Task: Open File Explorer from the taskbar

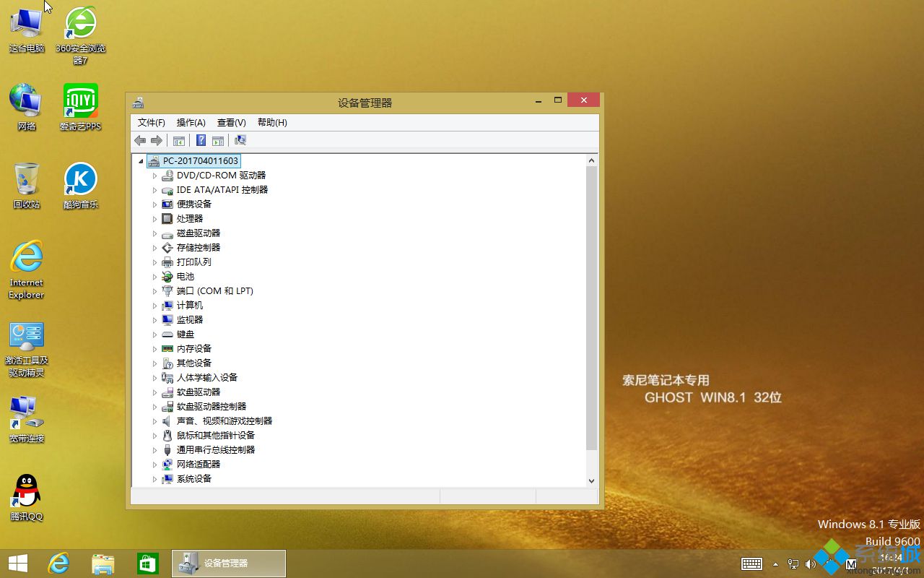Action: pyautogui.click(x=103, y=564)
